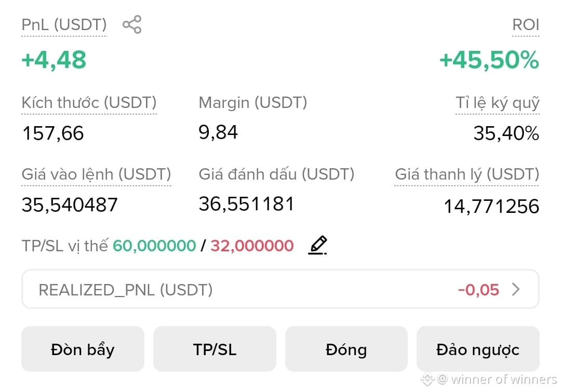Open the Đòn bẩy leverage button

point(83,349)
